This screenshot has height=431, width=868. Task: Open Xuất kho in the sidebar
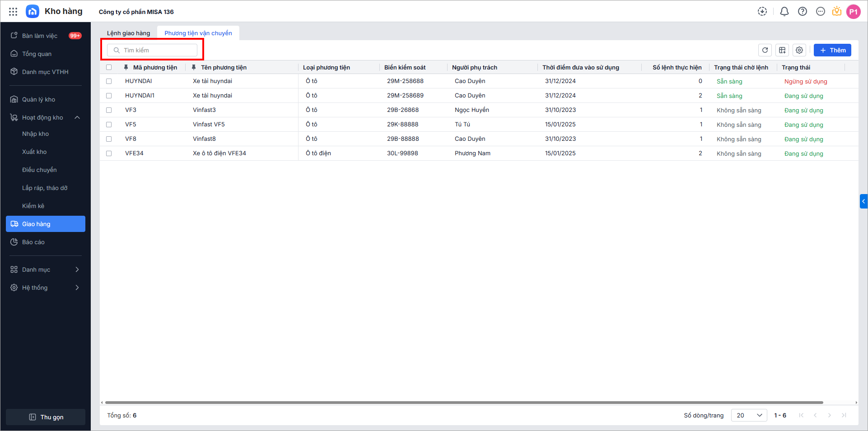[34, 152]
